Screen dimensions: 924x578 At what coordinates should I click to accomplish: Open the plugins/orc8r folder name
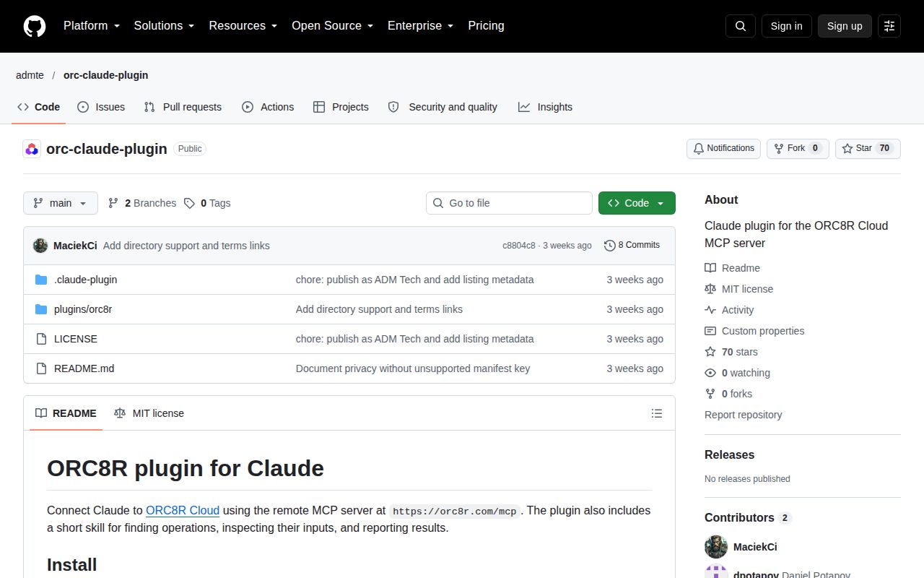(83, 309)
